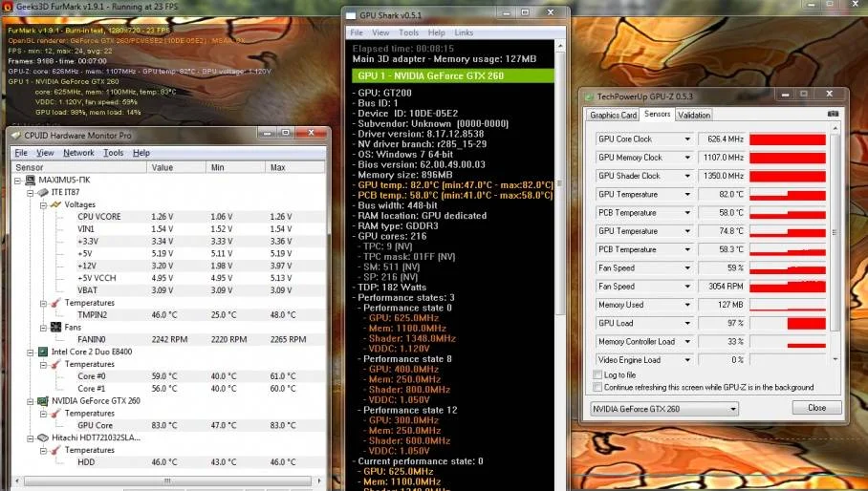Open Hardware Monitor File menu
Screen dimensions: 868x491
[x=21, y=153]
